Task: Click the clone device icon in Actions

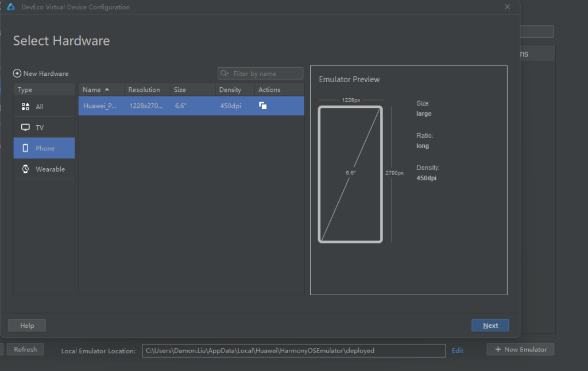Action: 263,106
